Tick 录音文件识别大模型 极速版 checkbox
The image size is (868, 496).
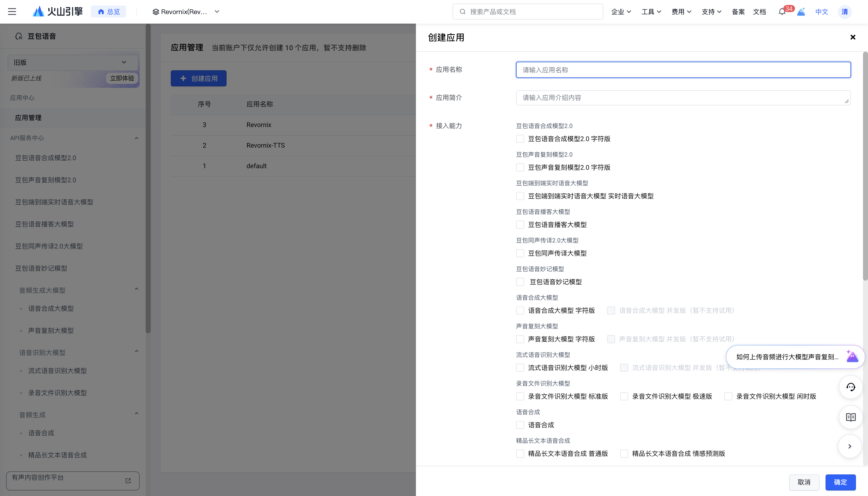[x=624, y=397]
